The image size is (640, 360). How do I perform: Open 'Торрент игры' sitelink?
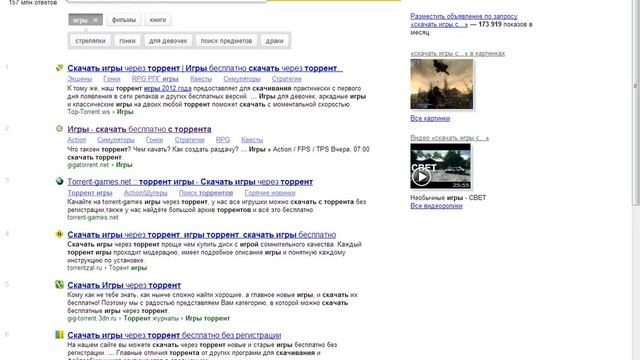(x=90, y=193)
